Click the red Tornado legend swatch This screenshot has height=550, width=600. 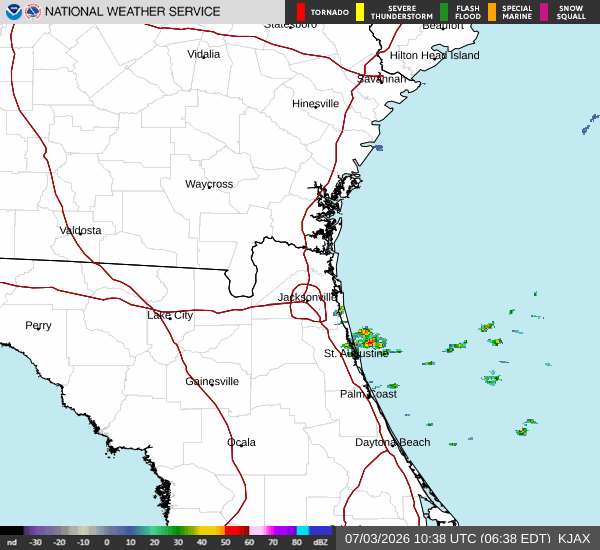(301, 12)
